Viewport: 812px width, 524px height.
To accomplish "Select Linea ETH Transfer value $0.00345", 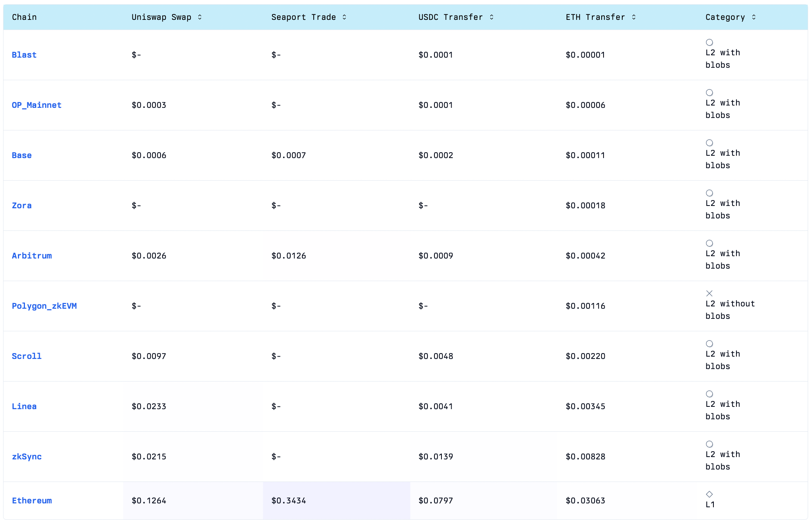I will [x=585, y=406].
